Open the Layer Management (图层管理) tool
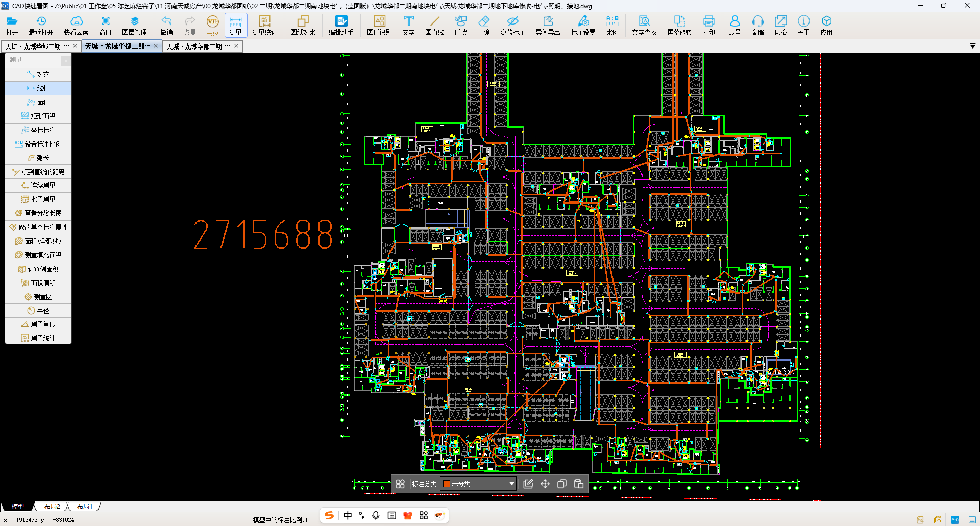Viewport: 980px width, 526px height. [134, 25]
